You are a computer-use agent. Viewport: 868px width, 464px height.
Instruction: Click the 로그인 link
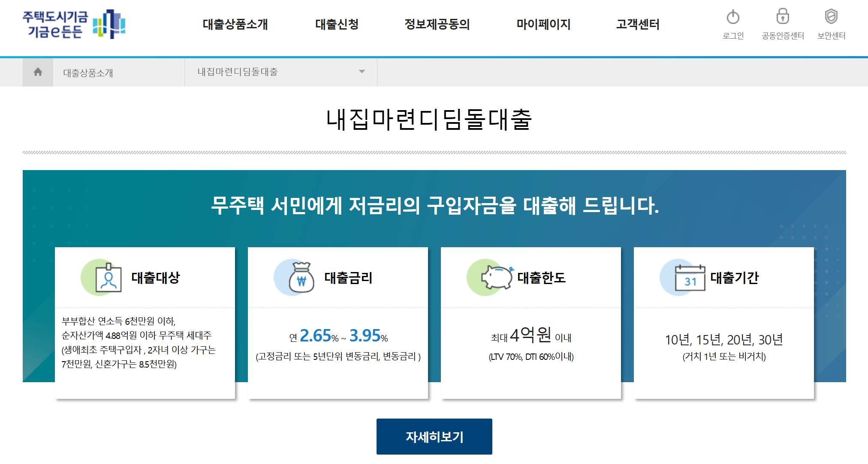coord(733,36)
